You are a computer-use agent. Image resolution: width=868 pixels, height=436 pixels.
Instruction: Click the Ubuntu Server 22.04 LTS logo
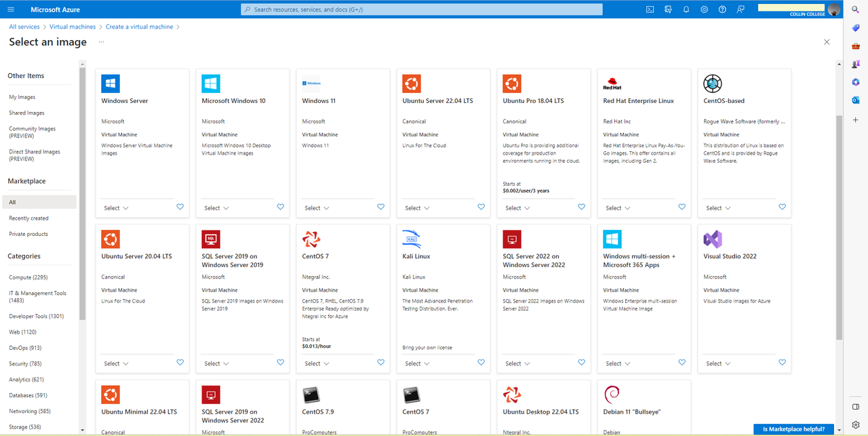coord(412,83)
